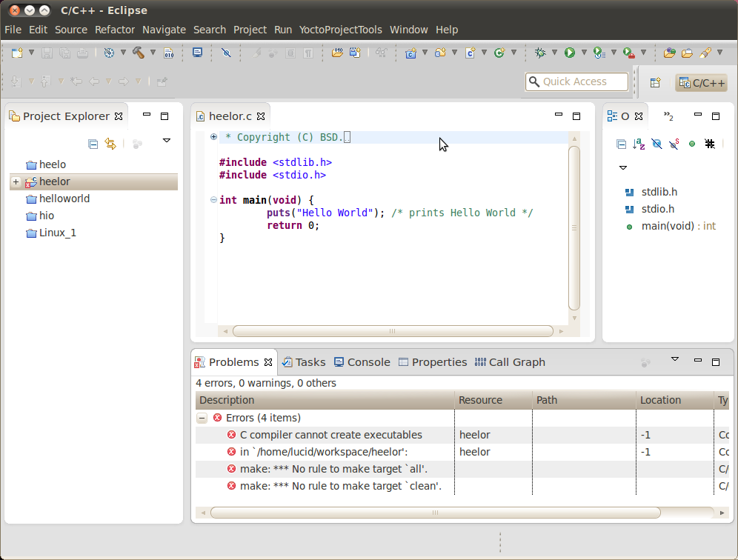Expand the heelor project node

(x=16, y=181)
